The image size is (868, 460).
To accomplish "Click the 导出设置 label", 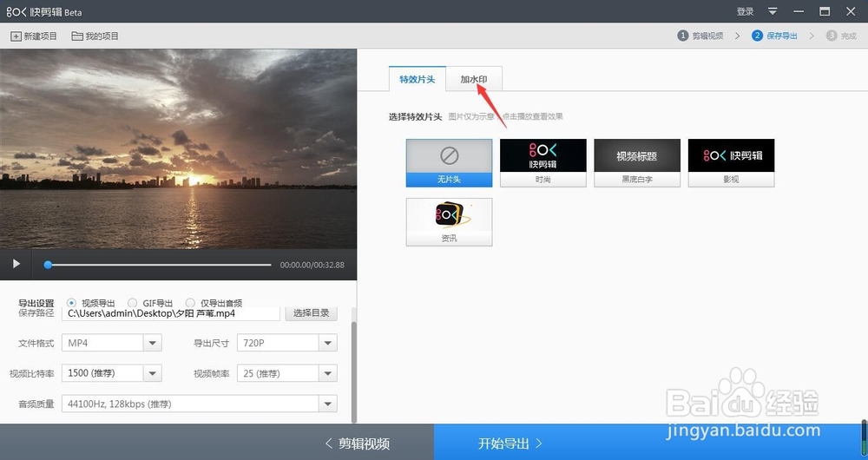I will [x=36, y=303].
